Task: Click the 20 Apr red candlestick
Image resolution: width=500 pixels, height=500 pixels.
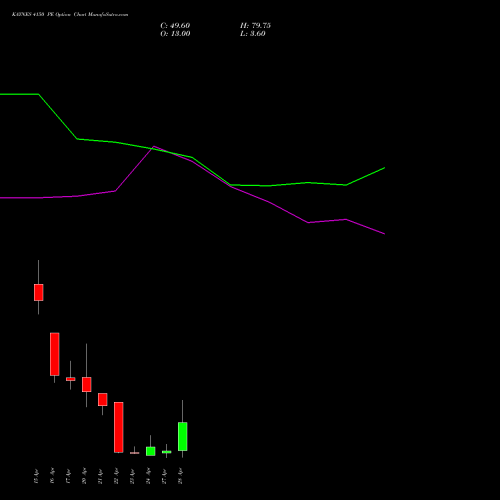Action: [x=87, y=384]
